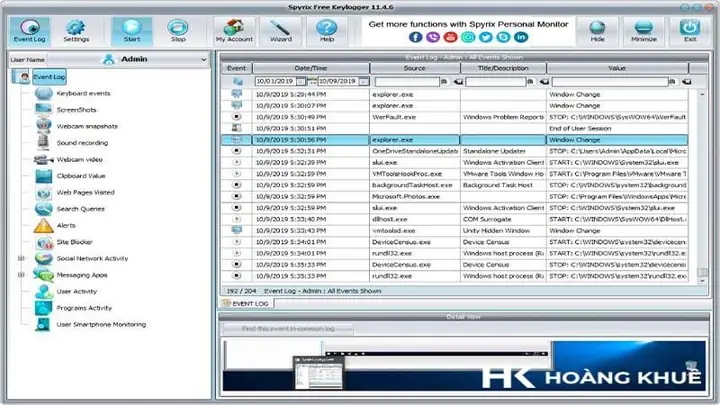Open the start date 10/01/2019 picker dropdown
Screen dimensions: 720x405
[x=300, y=81]
